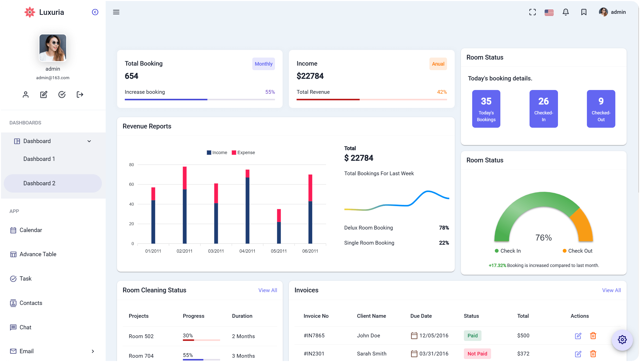
Task: Open the notifications bell icon
Action: point(566,12)
